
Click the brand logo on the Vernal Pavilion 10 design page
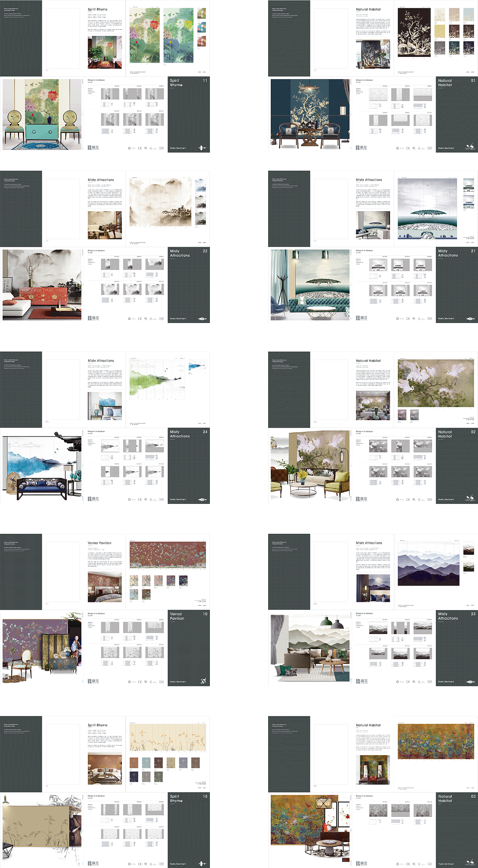tap(93, 681)
